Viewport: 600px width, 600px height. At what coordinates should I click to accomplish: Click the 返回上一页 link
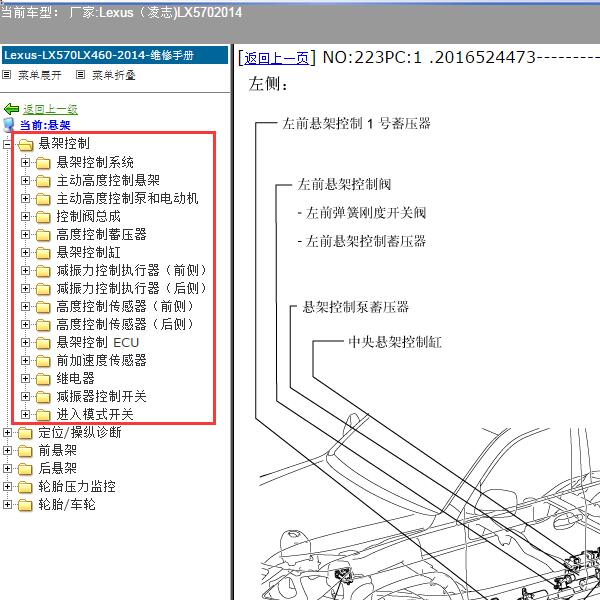[276, 58]
